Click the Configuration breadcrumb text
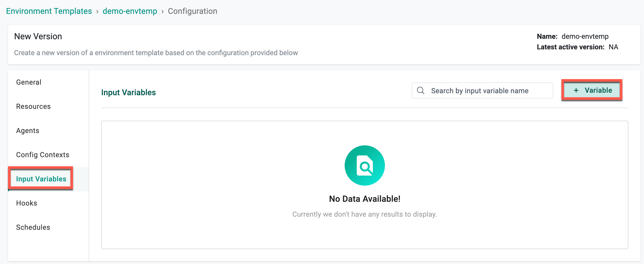Viewport: 644px width, 264px height. (193, 11)
